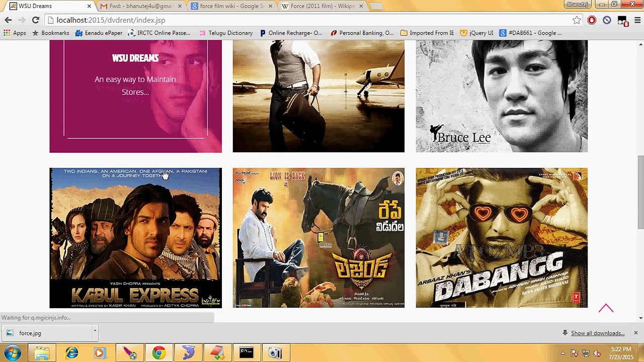Open the WSU Dreams pink promo tile
Image resolution: width=644 pixels, height=362 pixels.
(x=135, y=96)
